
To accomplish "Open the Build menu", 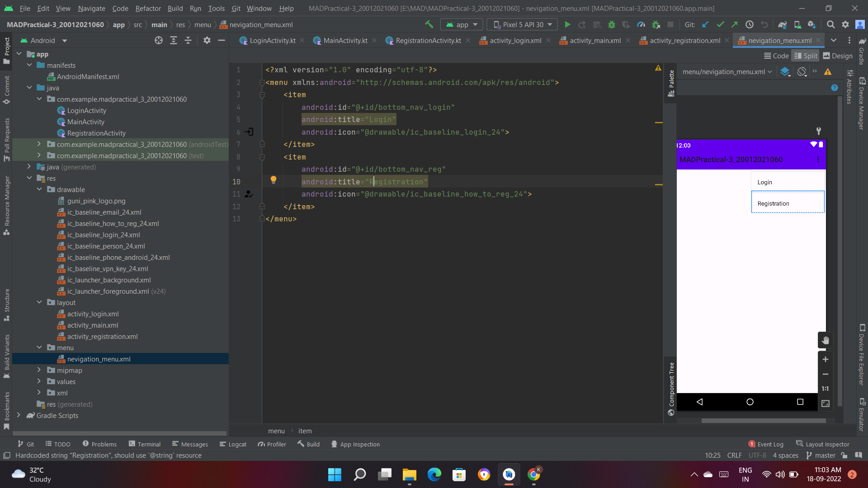I will [175, 8].
